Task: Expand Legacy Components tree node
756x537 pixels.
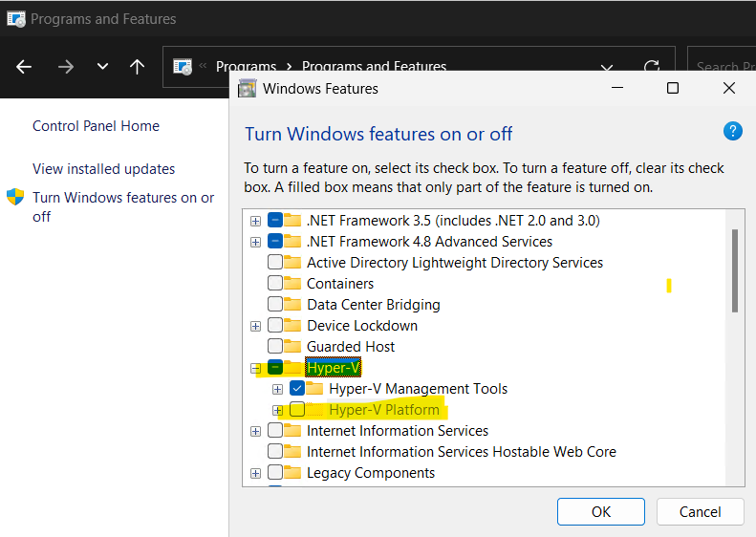Action: pyautogui.click(x=255, y=473)
